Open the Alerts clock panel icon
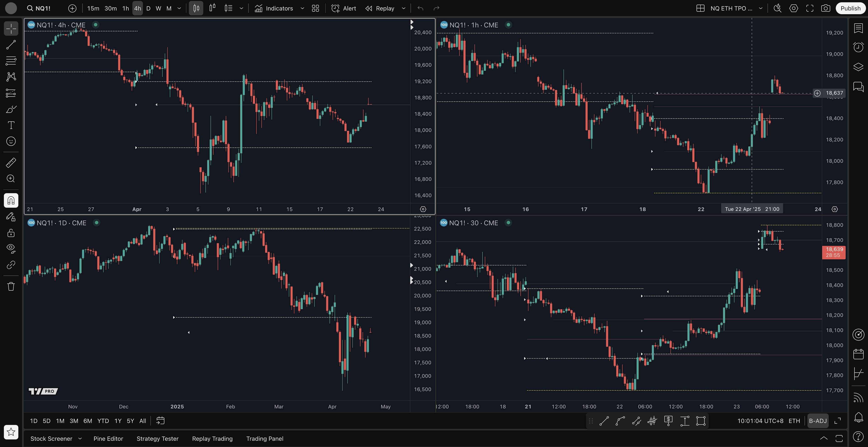 (858, 47)
